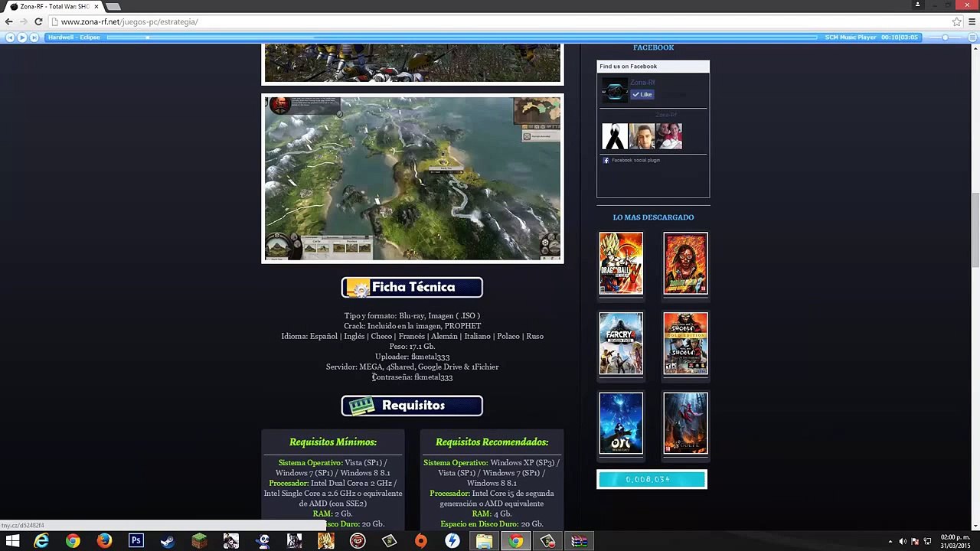Open WinRAR from the taskbar
The width and height of the screenshot is (980, 551).
coord(580,541)
